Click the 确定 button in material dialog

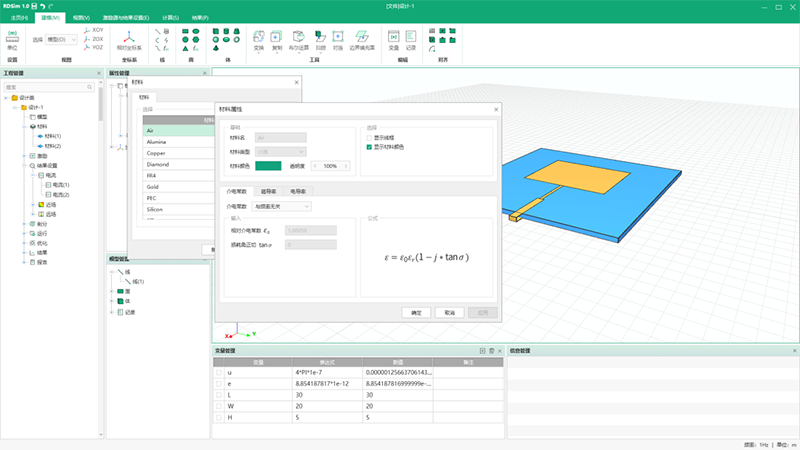click(416, 313)
